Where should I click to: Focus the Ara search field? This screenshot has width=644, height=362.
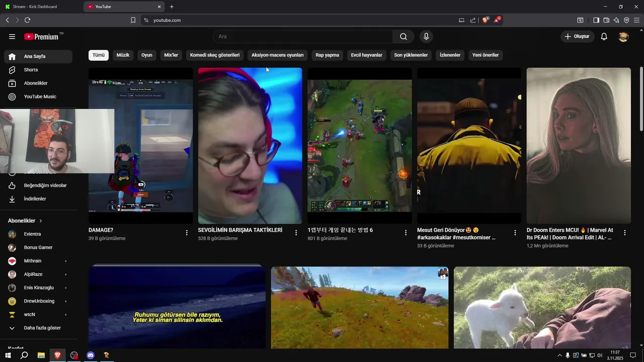(x=303, y=37)
